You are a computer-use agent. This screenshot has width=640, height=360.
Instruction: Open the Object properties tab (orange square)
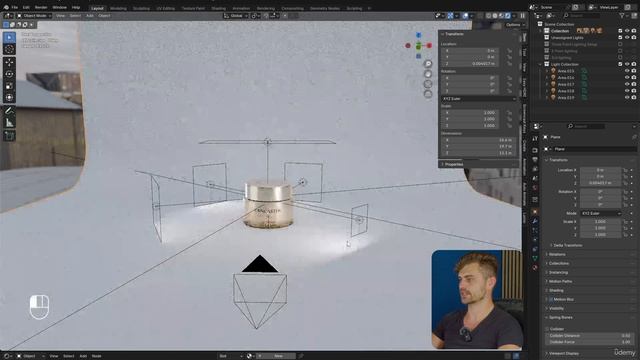(535, 211)
